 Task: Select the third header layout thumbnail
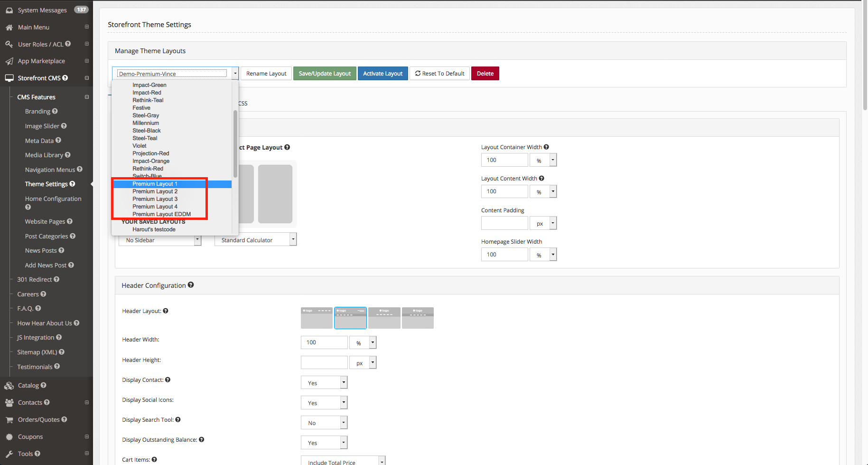(x=384, y=318)
